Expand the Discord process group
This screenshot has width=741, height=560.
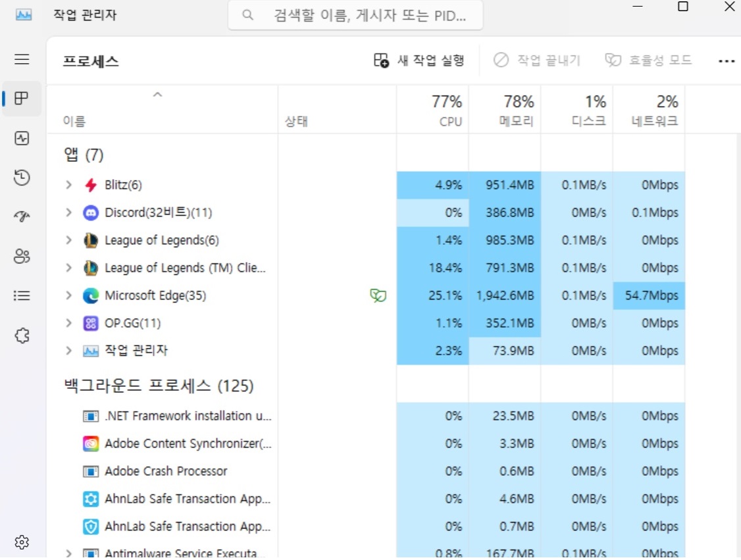[68, 213]
